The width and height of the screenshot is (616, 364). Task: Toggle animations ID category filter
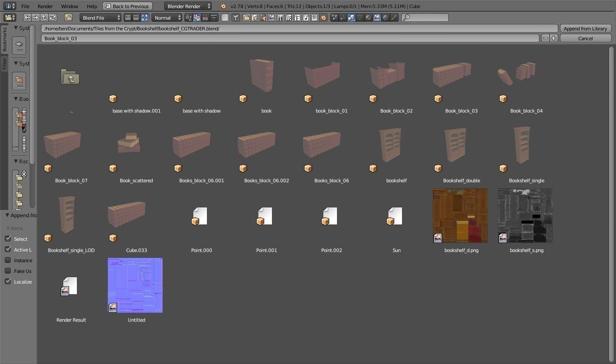[x=343, y=18]
